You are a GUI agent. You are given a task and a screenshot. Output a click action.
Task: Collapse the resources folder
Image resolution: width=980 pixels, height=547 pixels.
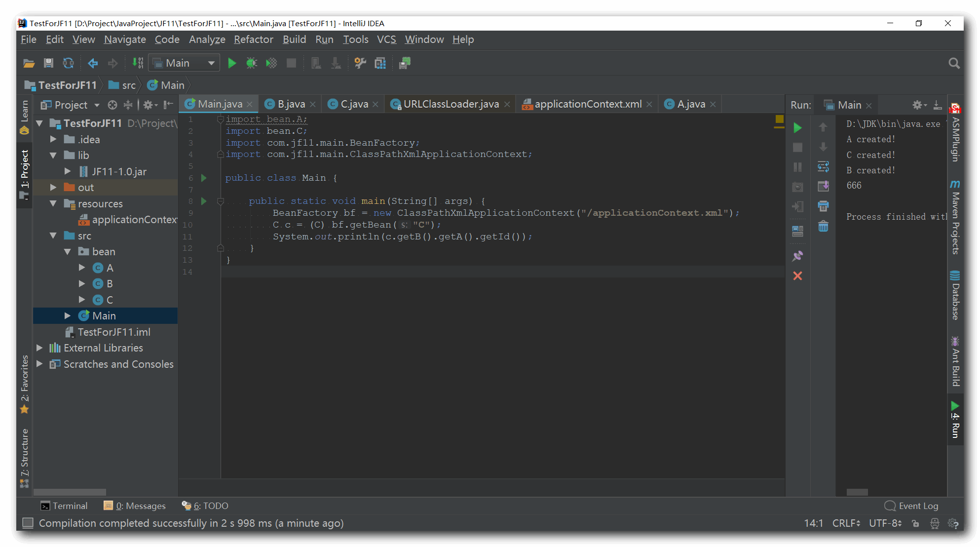[53, 203]
